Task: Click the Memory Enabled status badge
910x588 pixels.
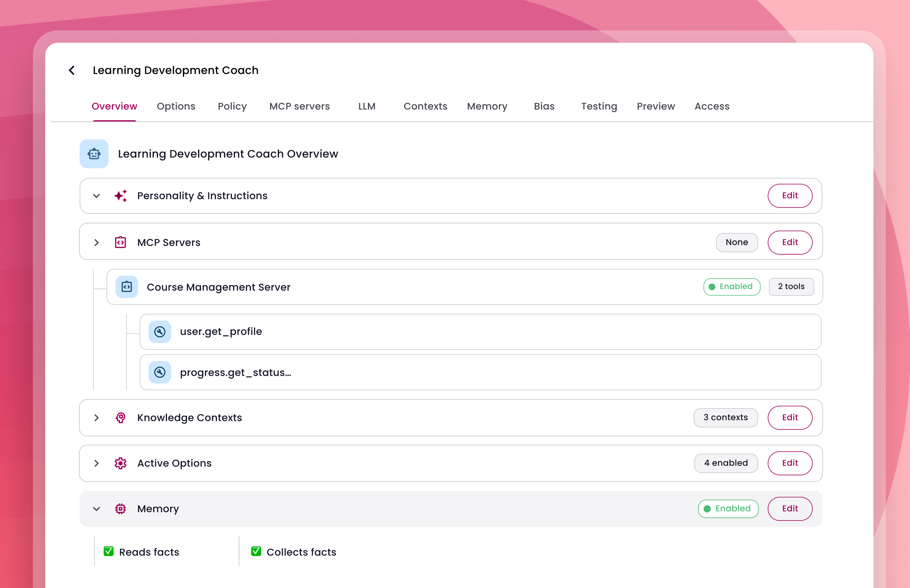Action: point(728,509)
